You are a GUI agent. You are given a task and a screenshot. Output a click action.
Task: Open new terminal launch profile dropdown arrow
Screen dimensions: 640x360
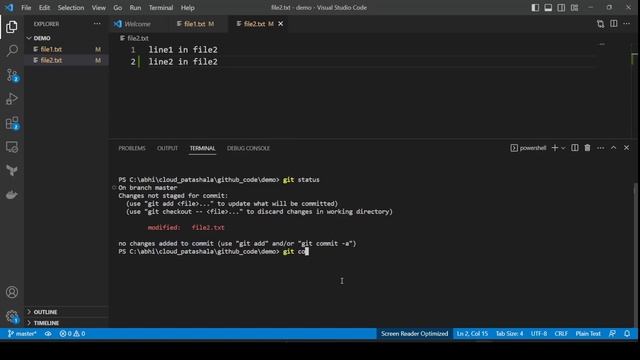pyautogui.click(x=563, y=148)
